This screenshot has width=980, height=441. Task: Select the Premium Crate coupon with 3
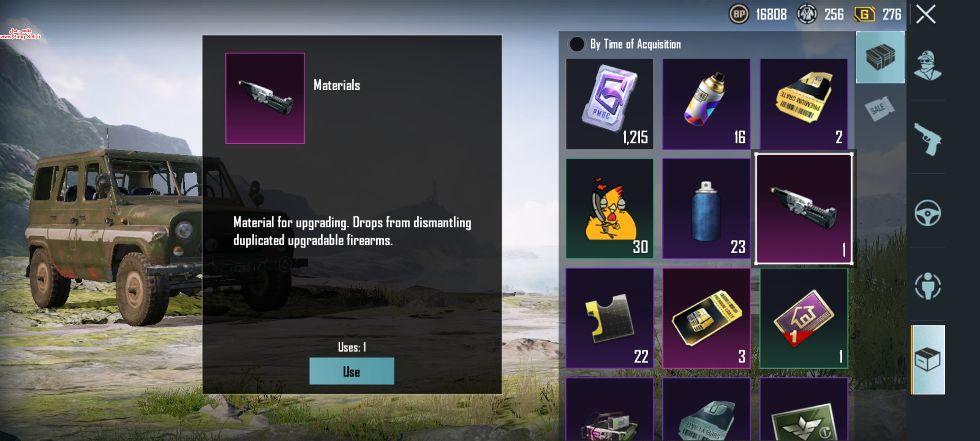[x=706, y=318]
